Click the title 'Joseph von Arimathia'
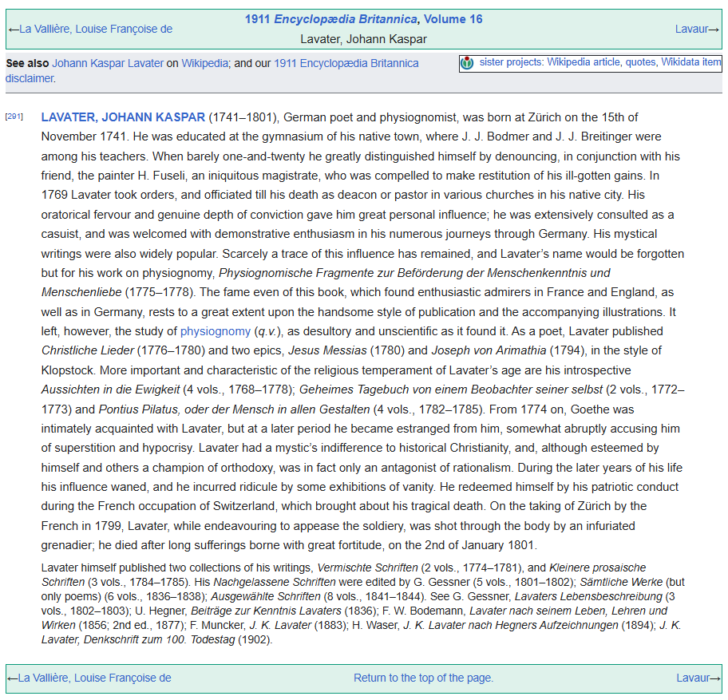This screenshot has width=728, height=700. (489, 350)
